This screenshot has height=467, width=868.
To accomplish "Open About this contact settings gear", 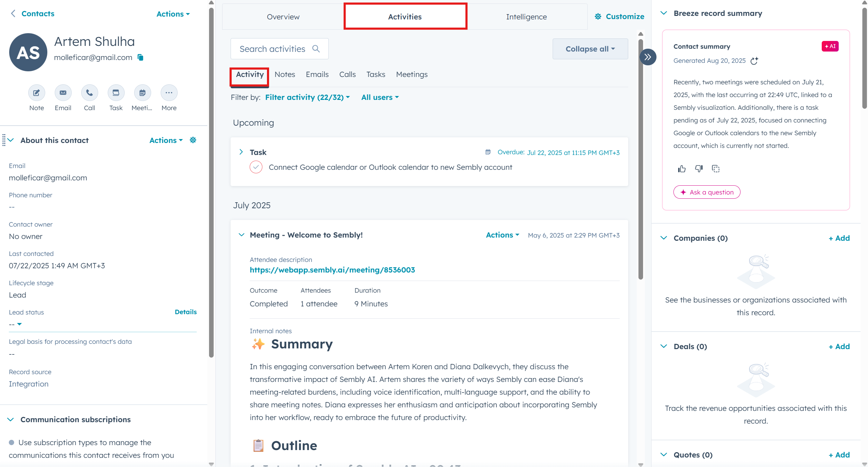I will click(x=193, y=140).
